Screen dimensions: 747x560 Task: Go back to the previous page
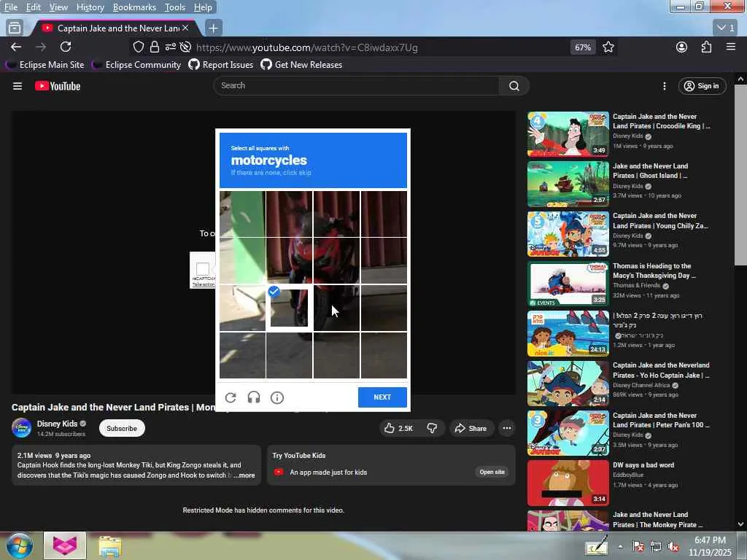coord(16,47)
